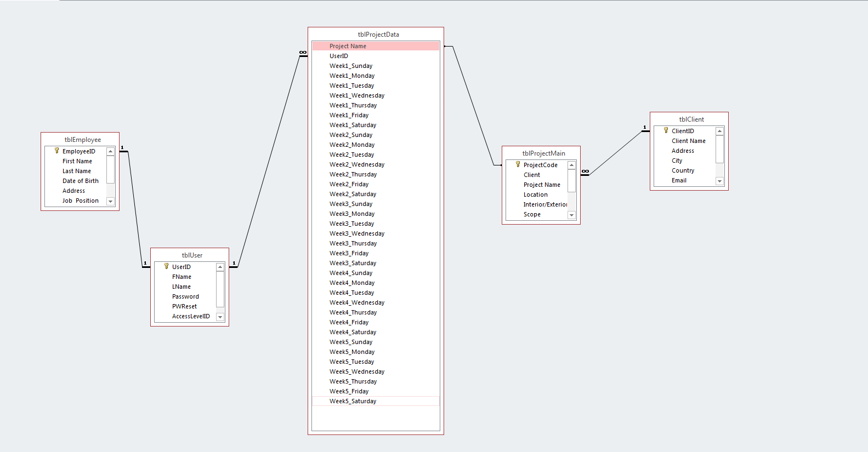Select the highlighted Project Name field in tblProjectData
Screen dimensions: 868x452
point(376,46)
